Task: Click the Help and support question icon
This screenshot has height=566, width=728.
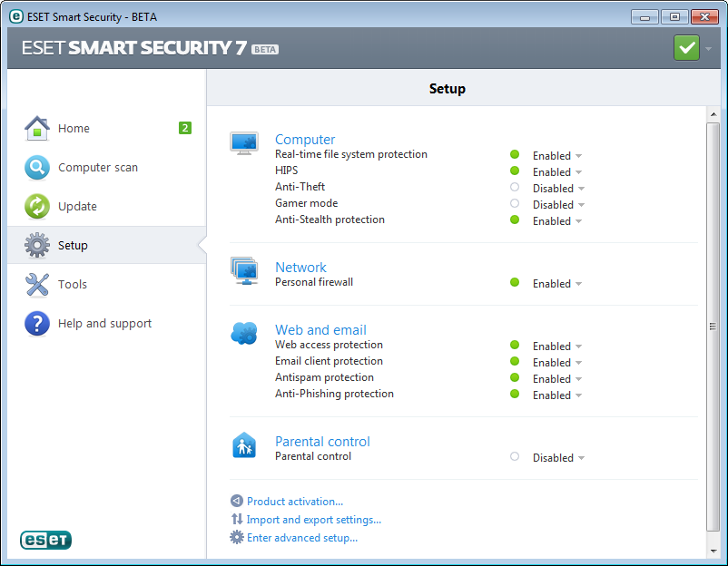Action: coord(37,324)
